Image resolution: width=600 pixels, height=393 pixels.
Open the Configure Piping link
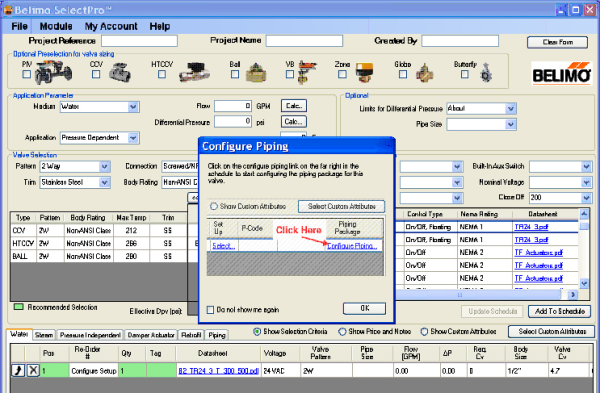(352, 246)
